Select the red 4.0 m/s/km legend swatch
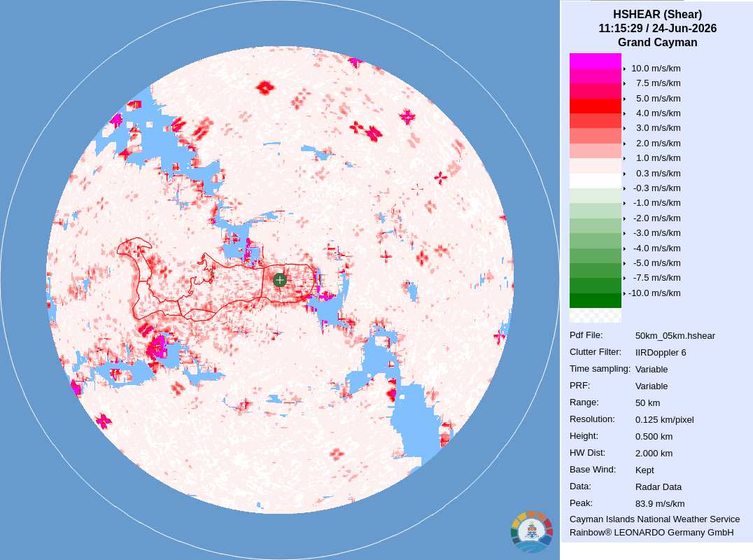 [x=595, y=106]
